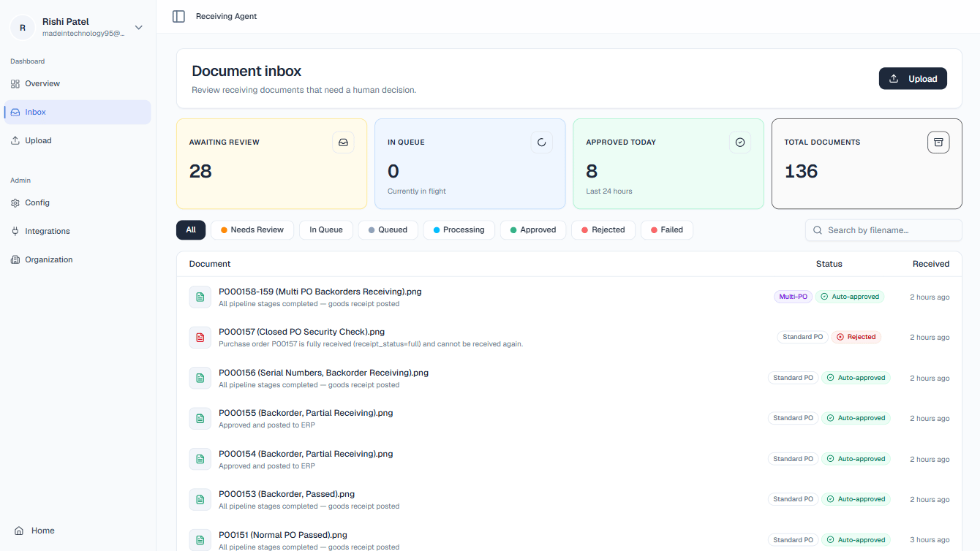Click the Organization building icon
Viewport: 980px width, 551px height.
pos(15,260)
